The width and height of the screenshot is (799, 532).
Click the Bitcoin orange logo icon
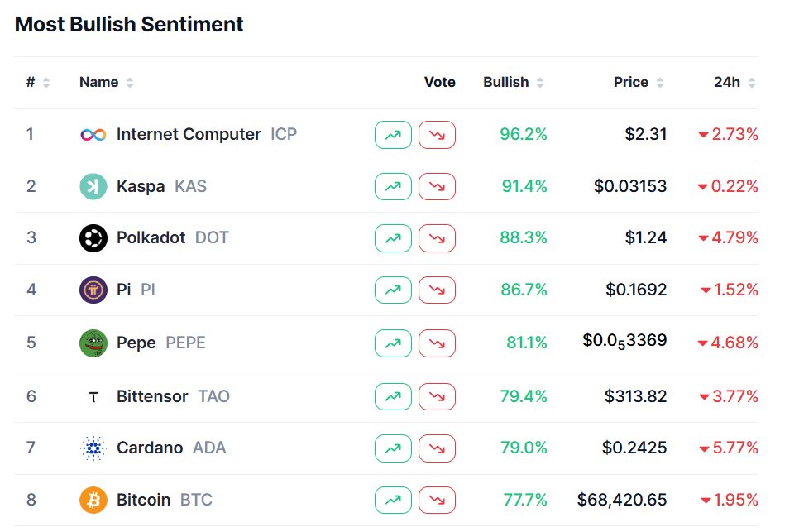click(x=93, y=500)
